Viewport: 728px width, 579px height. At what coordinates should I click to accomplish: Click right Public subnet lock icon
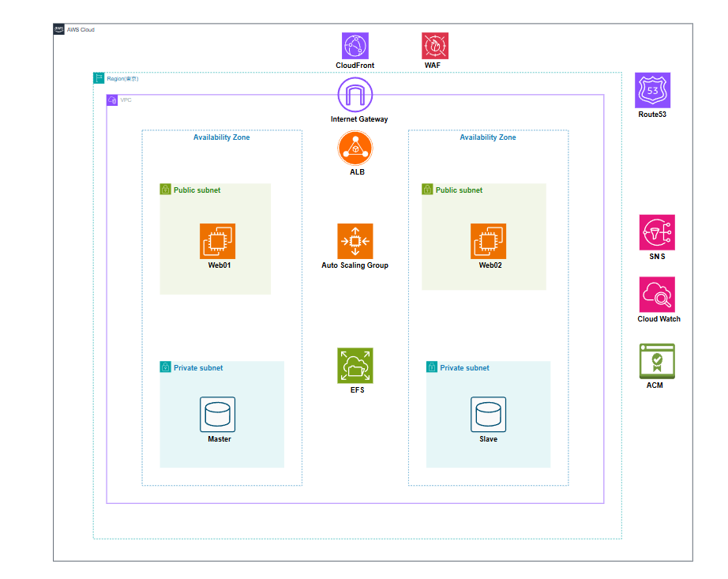(x=427, y=189)
